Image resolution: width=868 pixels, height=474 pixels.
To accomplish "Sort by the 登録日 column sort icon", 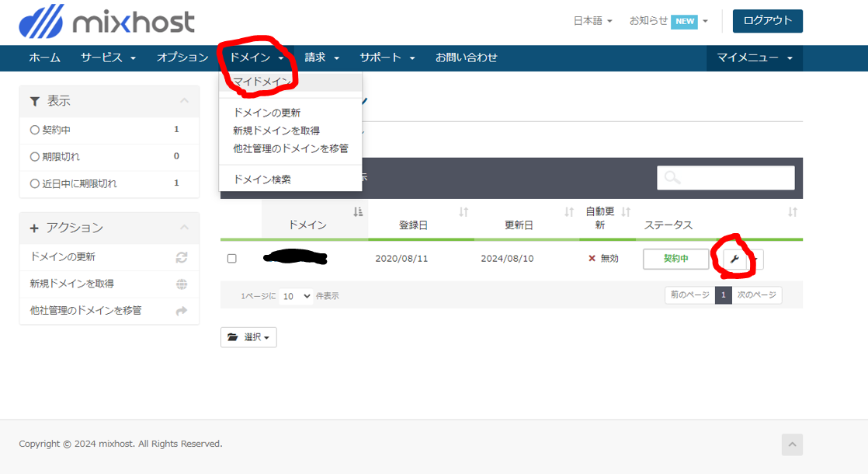I will tap(464, 212).
